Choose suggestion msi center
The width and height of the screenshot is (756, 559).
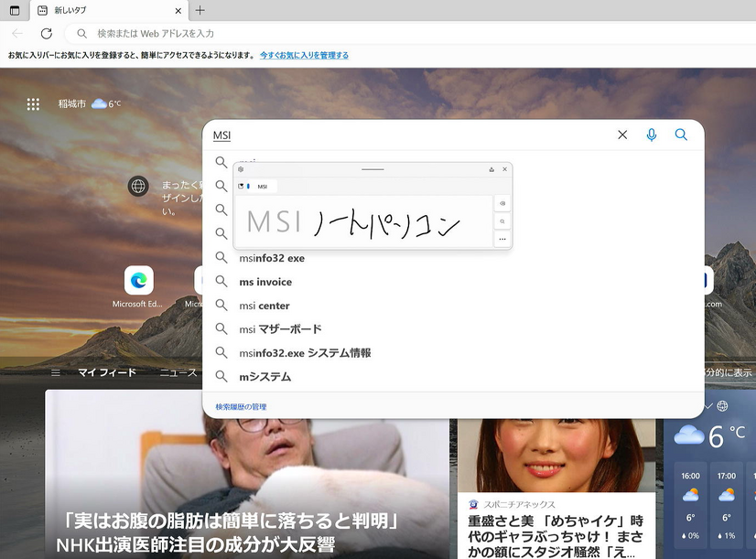(x=453, y=306)
